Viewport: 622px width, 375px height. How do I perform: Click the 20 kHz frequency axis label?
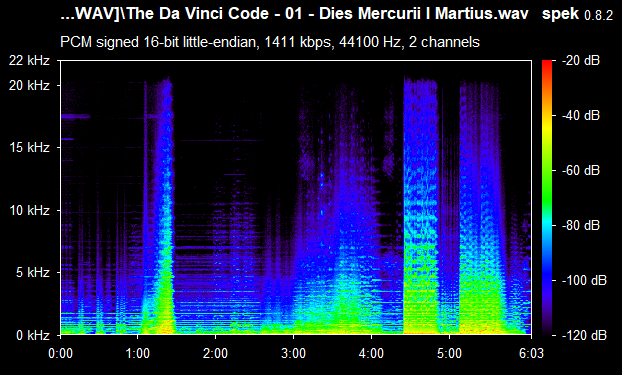[x=29, y=86]
